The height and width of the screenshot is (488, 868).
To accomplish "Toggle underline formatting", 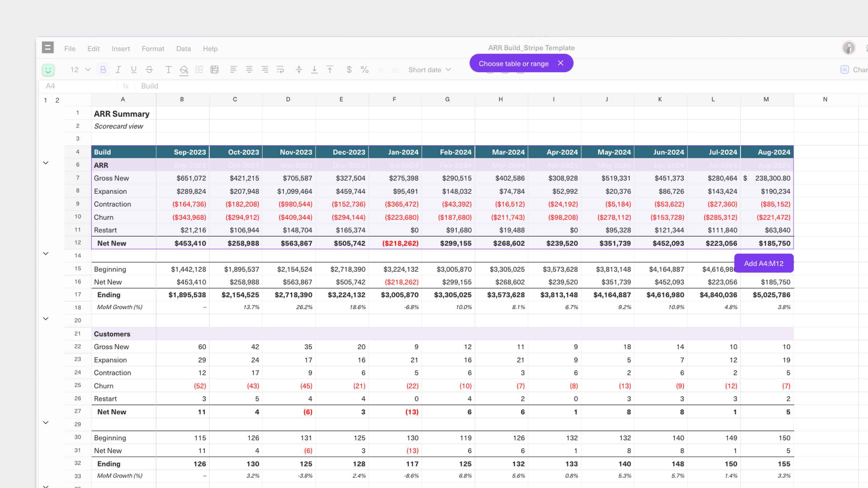I will point(134,69).
